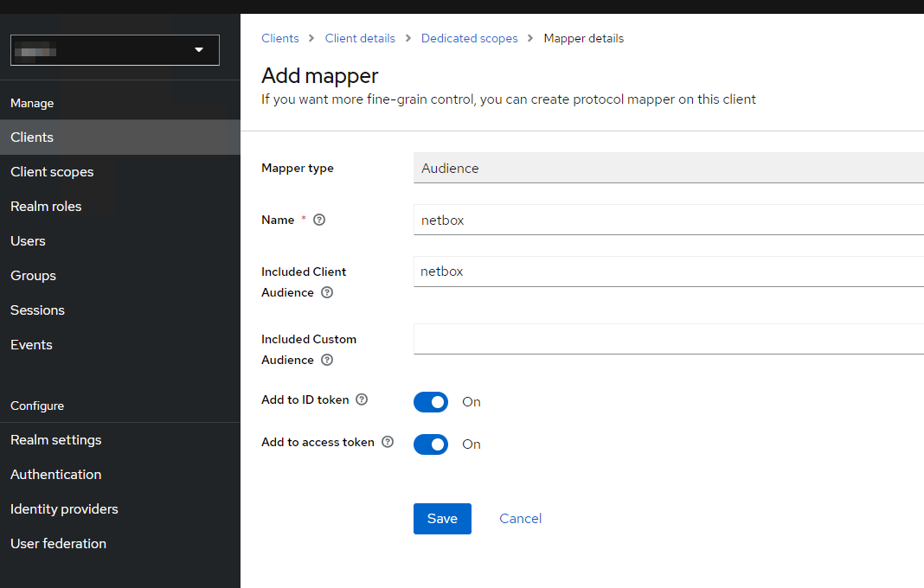Click help icon for Included Custom Audience
924x588 pixels.
(x=327, y=360)
